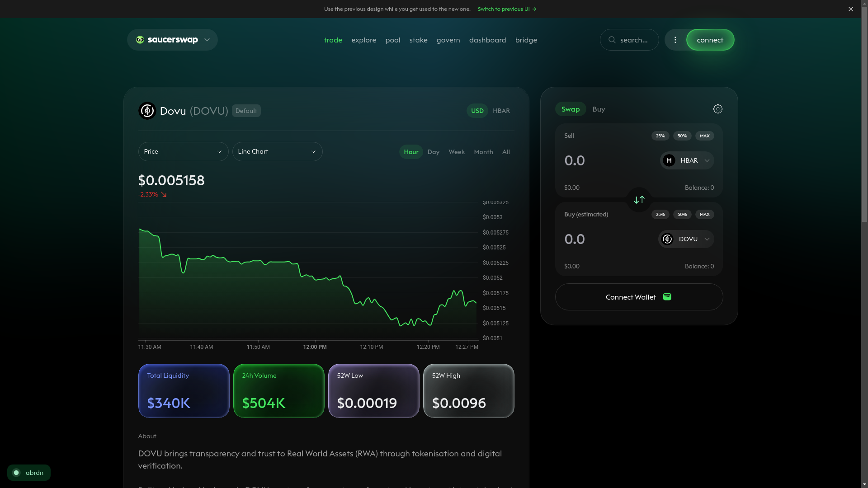Go to the explore nav item
868x488 pixels.
tap(364, 40)
